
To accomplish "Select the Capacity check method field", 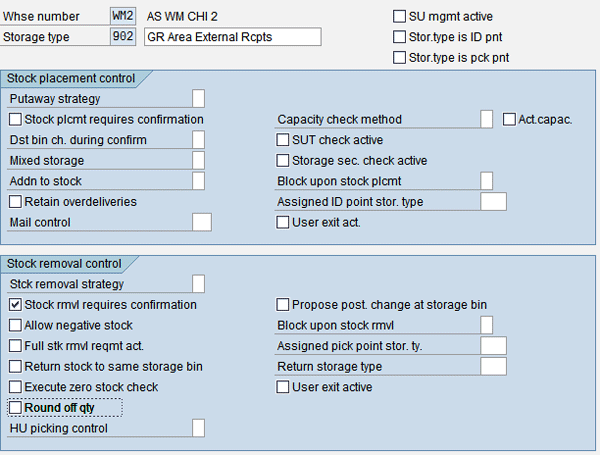I will [x=486, y=119].
